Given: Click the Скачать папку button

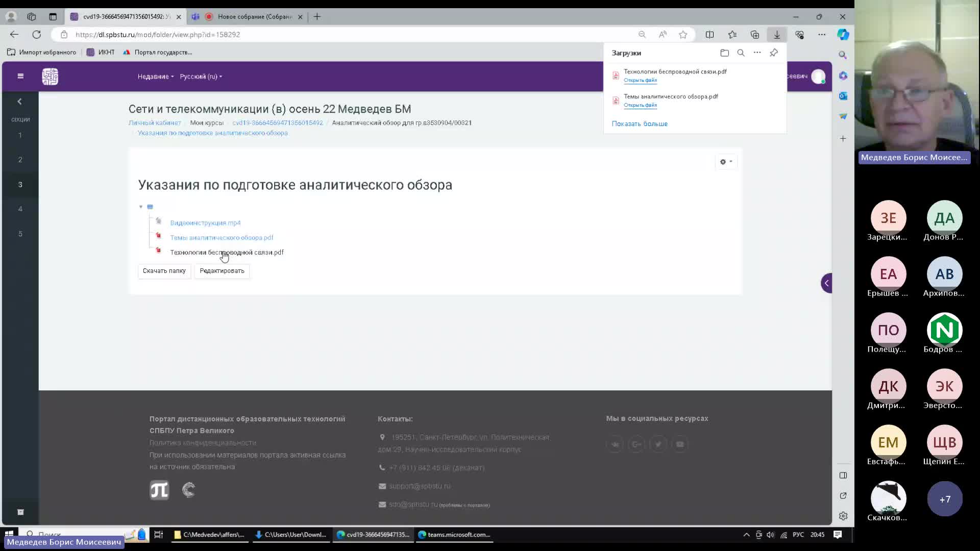Looking at the screenshot, I should pyautogui.click(x=164, y=271).
